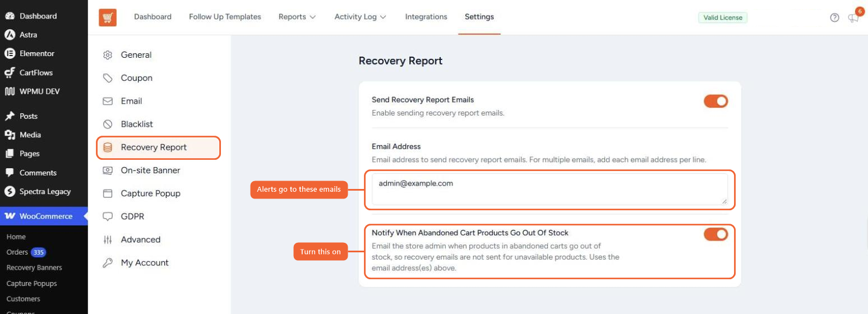Open the Customers submenu link
This screenshot has width=868, height=314.
[23, 299]
